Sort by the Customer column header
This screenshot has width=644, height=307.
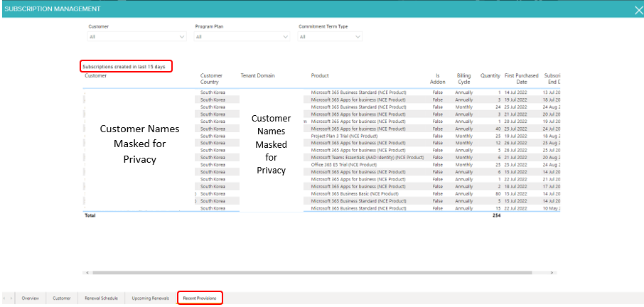click(96, 75)
